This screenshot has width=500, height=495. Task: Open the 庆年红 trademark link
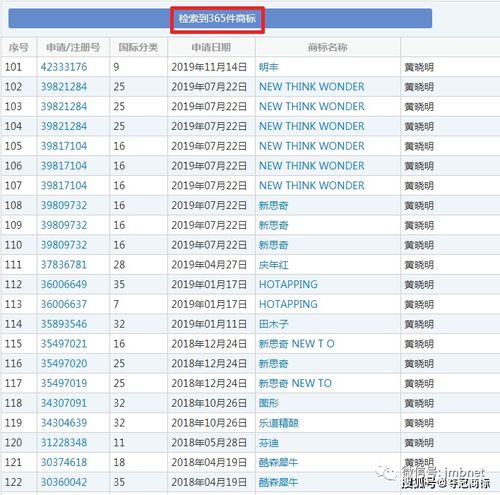point(274,265)
